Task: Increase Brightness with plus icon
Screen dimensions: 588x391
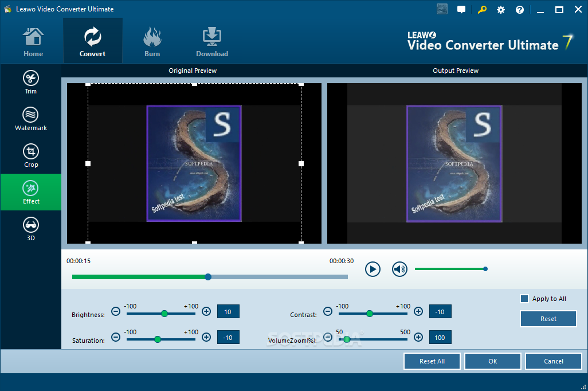Action: (206, 311)
